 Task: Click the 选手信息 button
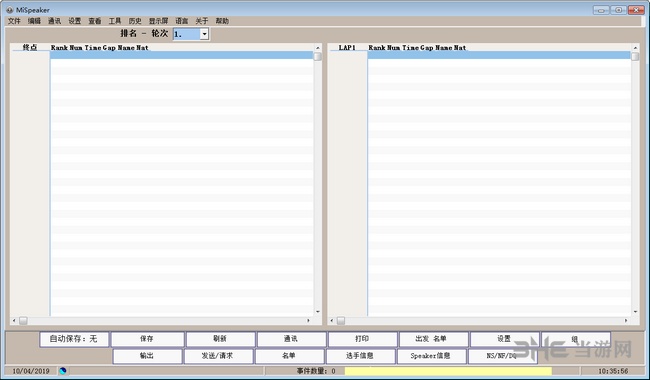click(360, 356)
